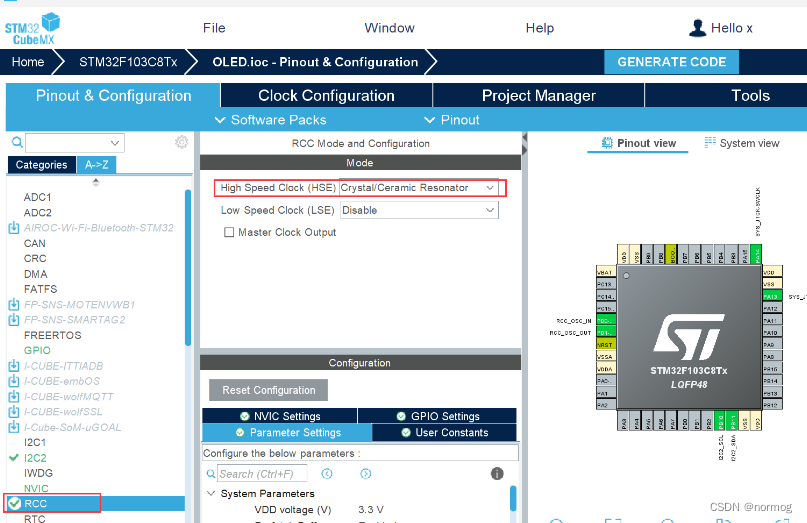The height and width of the screenshot is (523, 807).
Task: Click the download icon beside I-CUBE-ITTIADB
Action: tap(14, 366)
